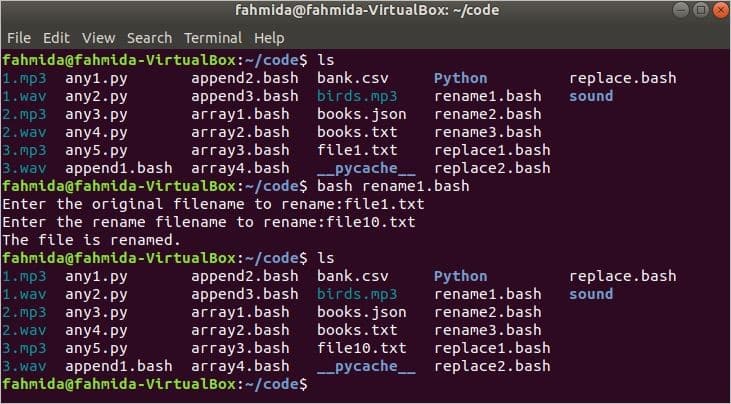The image size is (731, 404).
Task: Open the Search menu
Action: click(x=150, y=38)
